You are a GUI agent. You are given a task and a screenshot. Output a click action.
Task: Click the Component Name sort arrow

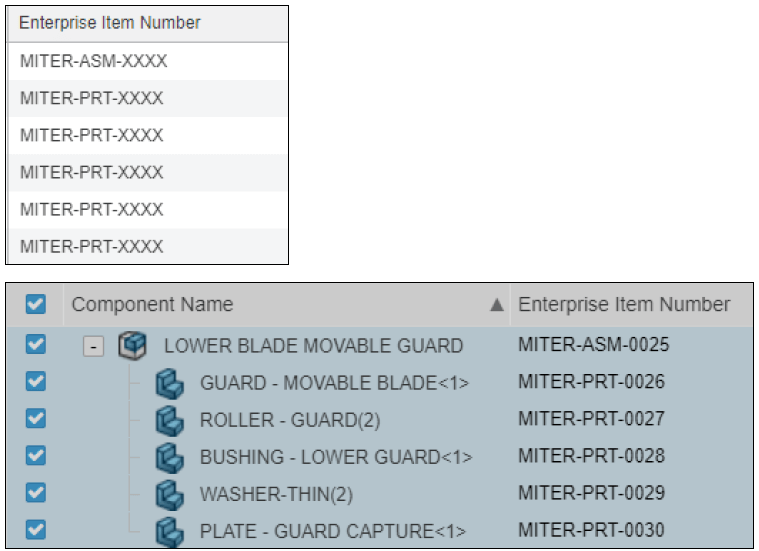[496, 306]
